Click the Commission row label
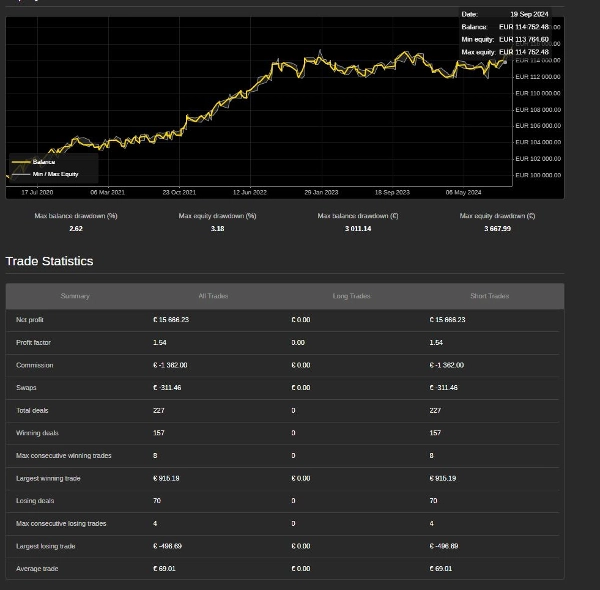This screenshot has height=590, width=600. pos(34,365)
